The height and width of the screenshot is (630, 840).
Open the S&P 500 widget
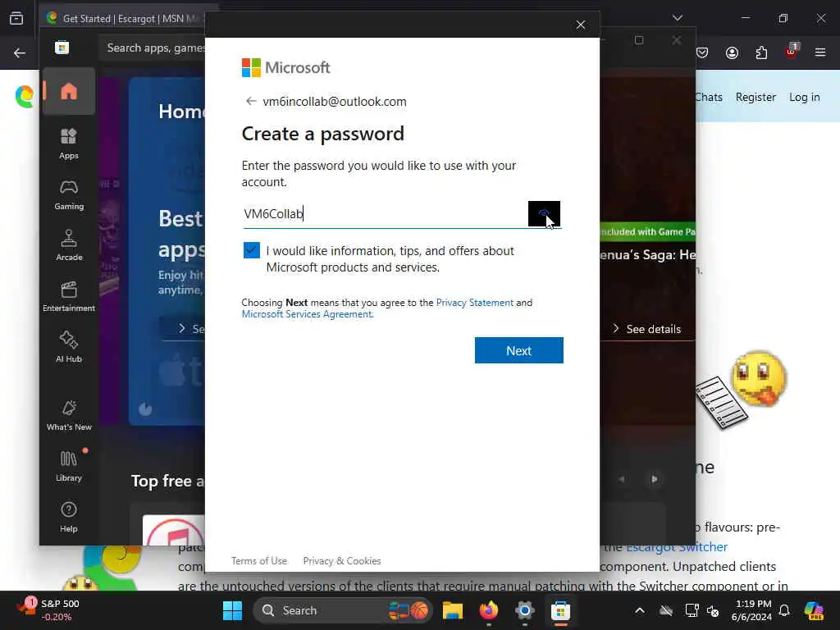48,610
